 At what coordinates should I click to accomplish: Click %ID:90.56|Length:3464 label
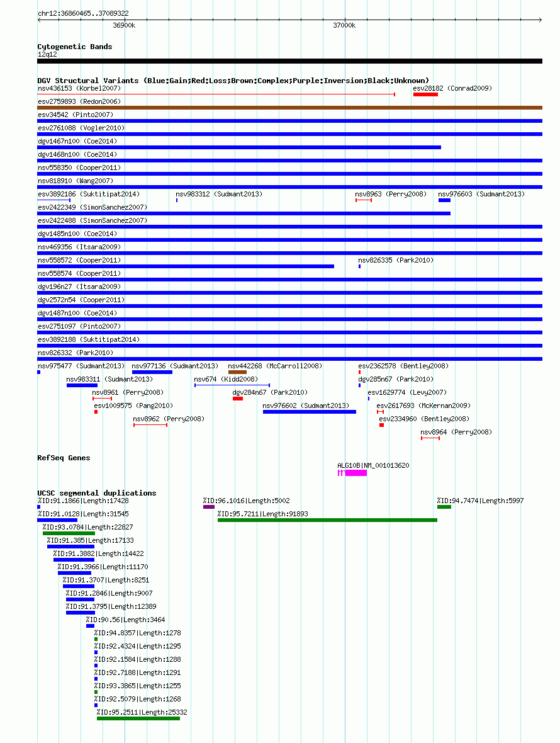pos(125,620)
